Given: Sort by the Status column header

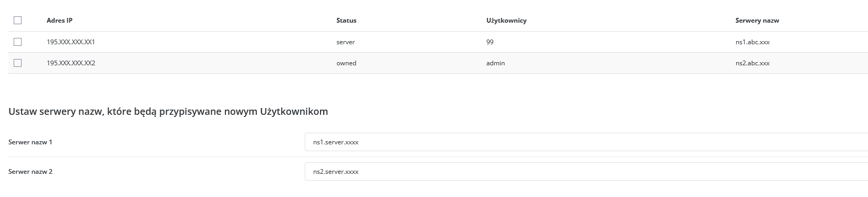Looking at the screenshot, I should click(x=346, y=21).
